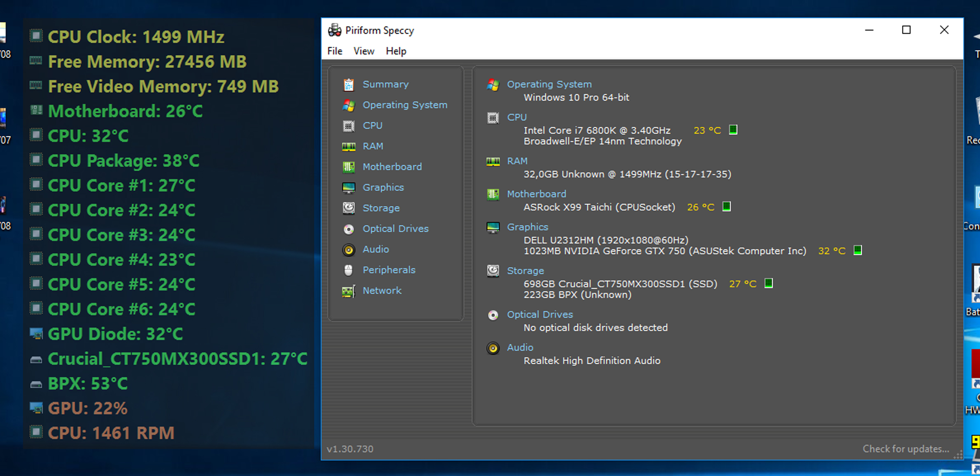Open the Help menu
Viewport: 980px width, 476px height.
point(396,51)
